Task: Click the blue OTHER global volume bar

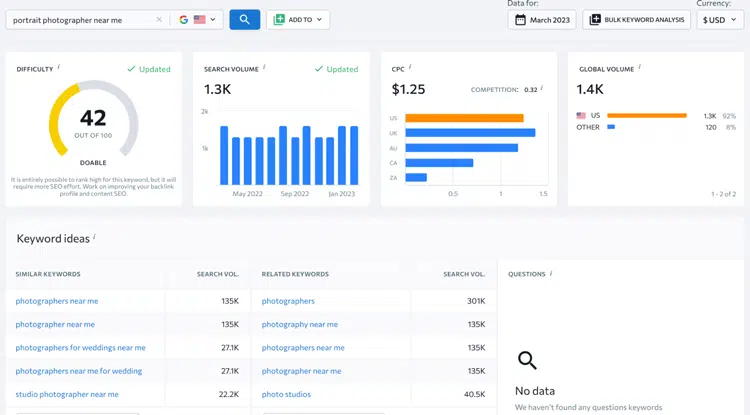Action: (x=611, y=127)
